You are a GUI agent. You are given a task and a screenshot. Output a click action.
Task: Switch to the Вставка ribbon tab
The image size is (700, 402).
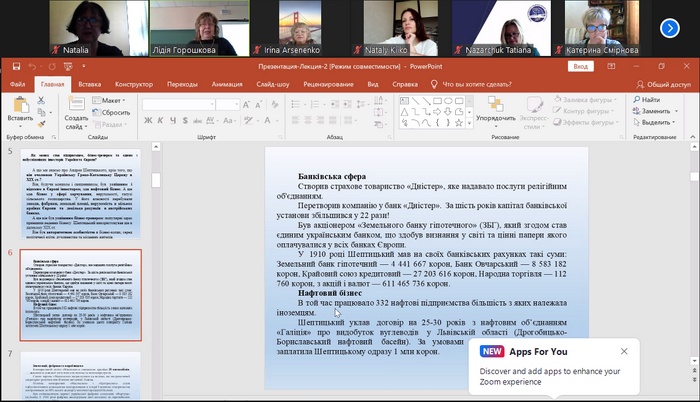click(x=90, y=85)
